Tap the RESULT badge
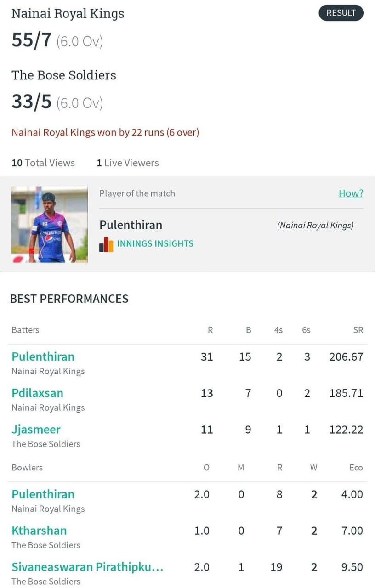Viewport: 375px width, 588px height. coord(341,13)
